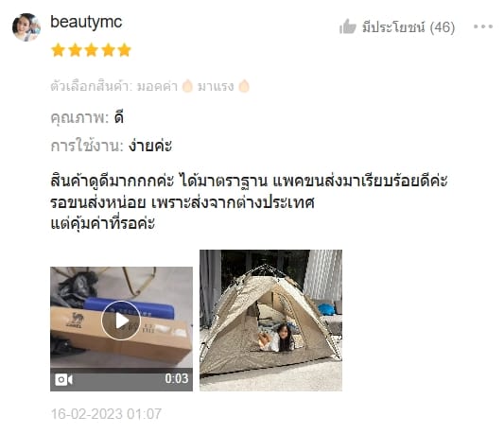The height and width of the screenshot is (434, 504).
Task: Click the thumbs-up helpful icon
Action: (348, 26)
